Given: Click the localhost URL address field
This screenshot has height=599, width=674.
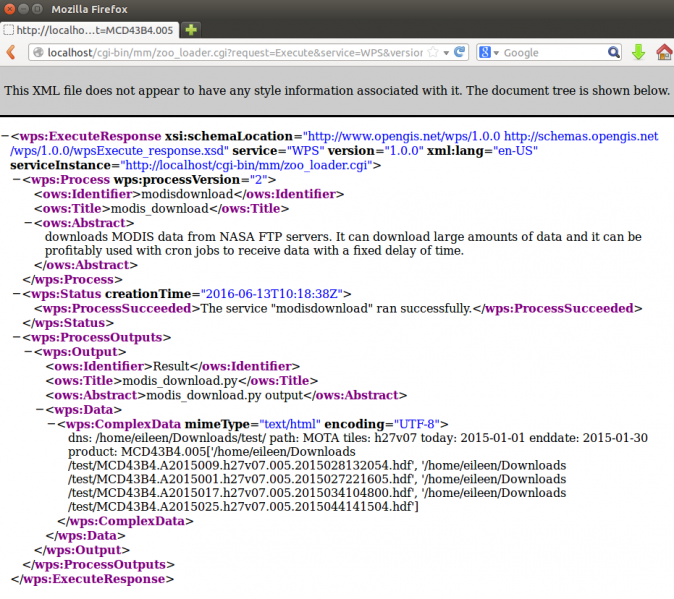Looking at the screenshot, I should 230,52.
